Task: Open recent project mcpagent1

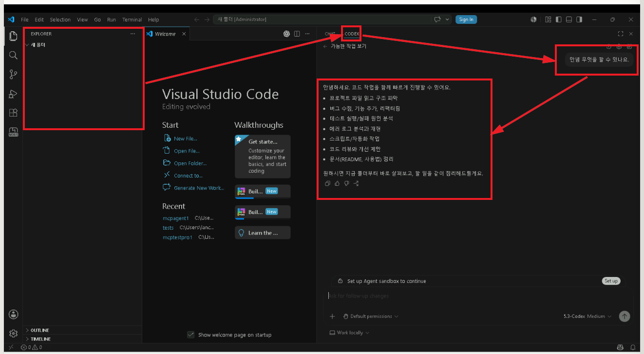Action: pos(175,218)
